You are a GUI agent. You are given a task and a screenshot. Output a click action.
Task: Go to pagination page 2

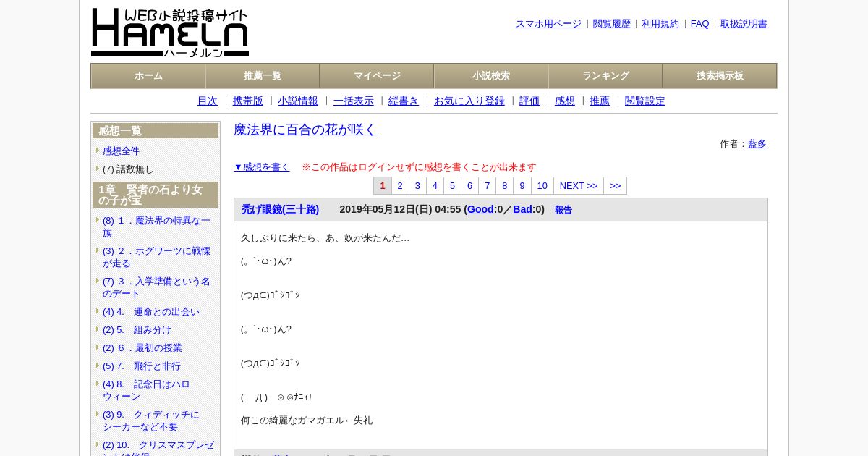tap(400, 186)
